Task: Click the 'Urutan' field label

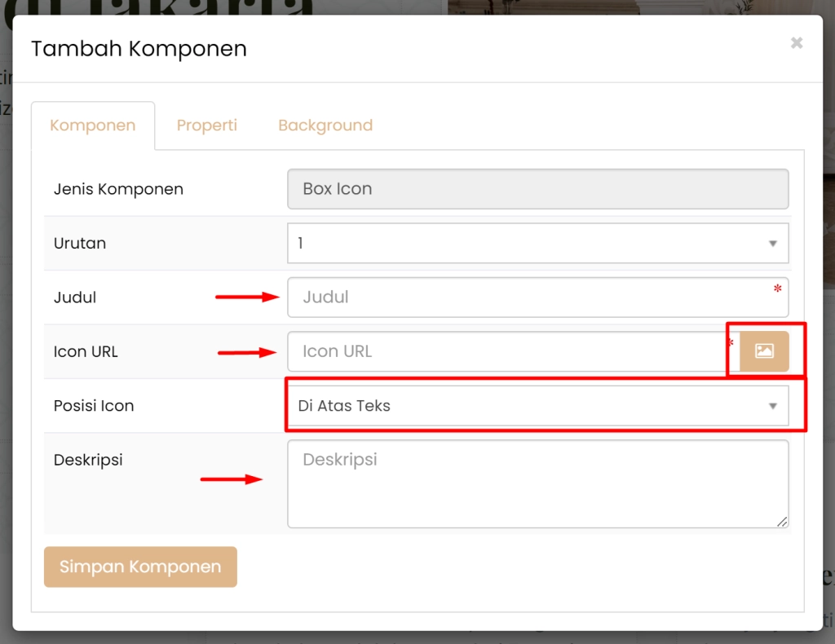Action: point(80,244)
